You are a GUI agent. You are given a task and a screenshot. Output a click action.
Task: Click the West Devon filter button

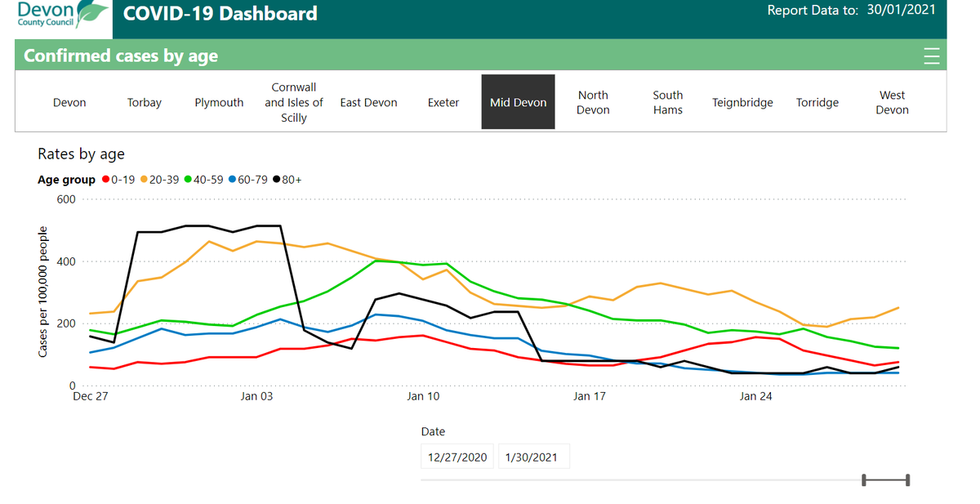coord(892,101)
